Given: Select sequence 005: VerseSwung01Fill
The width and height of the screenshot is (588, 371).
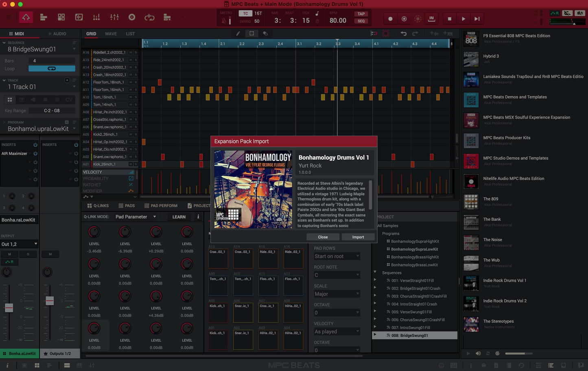Looking at the screenshot, I should tap(411, 312).
